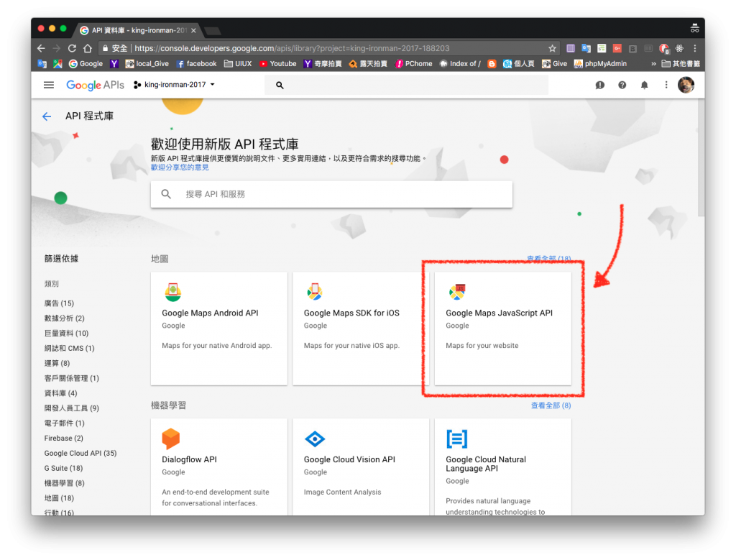Click the Google Maps Android API icon
Screen dimensions: 736x560
coord(173,292)
